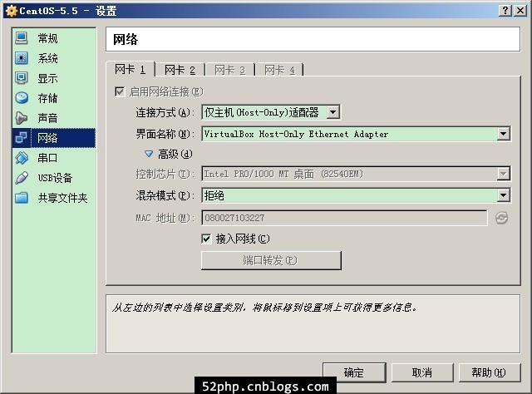Select the USB设备 settings category
The width and height of the screenshot is (532, 394).
coord(53,178)
